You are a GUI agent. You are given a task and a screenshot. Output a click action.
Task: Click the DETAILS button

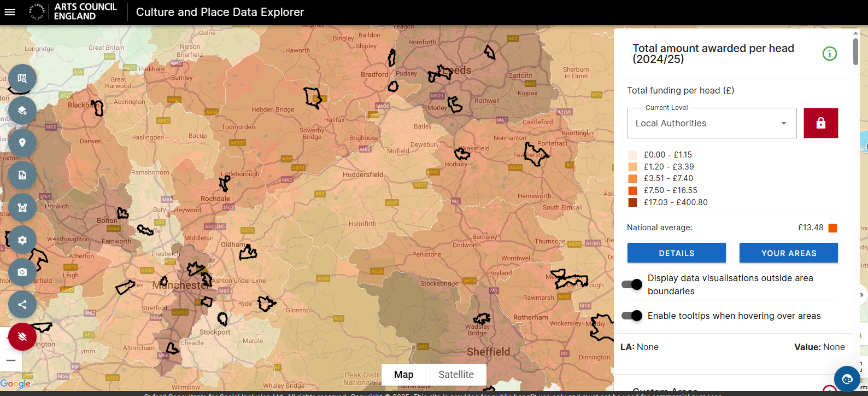(676, 253)
